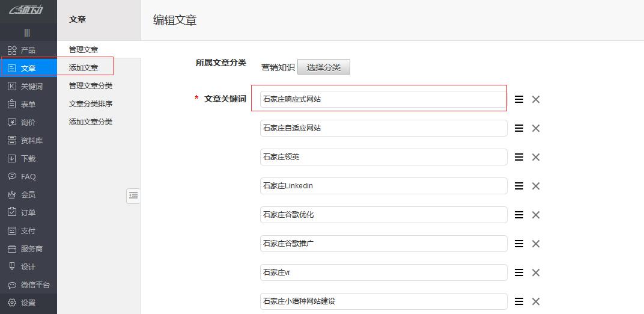Image resolution: width=644 pixels, height=314 pixels.
Task: Remove the 石家庄小语种网站建设 keyword
Action: [x=536, y=302]
